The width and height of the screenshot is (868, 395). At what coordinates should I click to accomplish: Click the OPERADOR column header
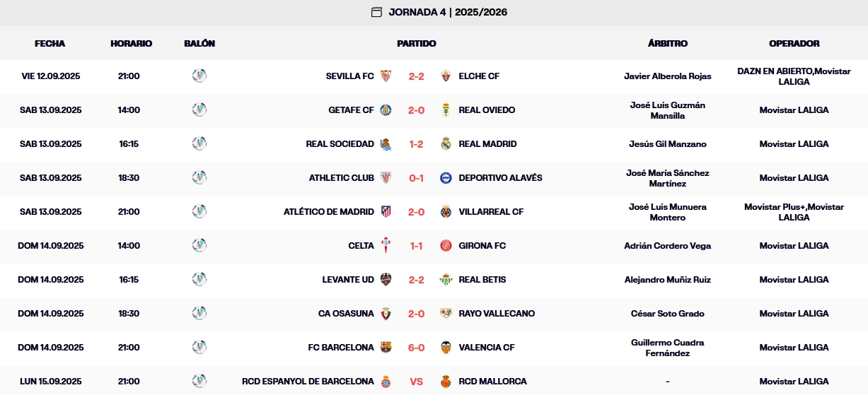coord(794,44)
